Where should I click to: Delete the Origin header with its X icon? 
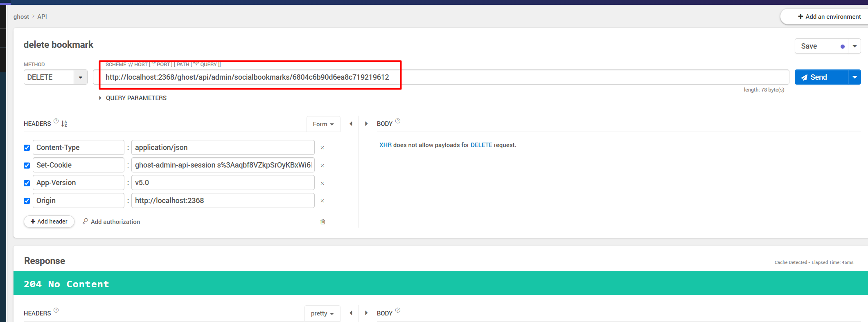click(322, 201)
